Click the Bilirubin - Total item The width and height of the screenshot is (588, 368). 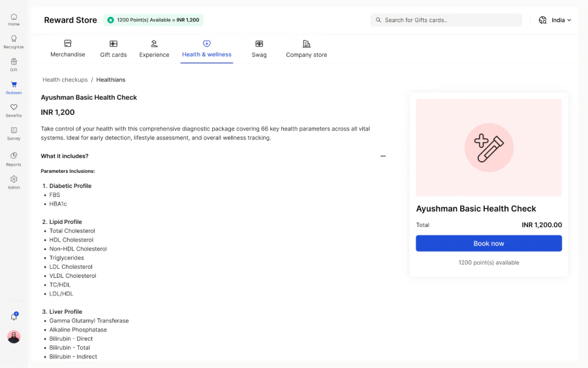coord(69,348)
